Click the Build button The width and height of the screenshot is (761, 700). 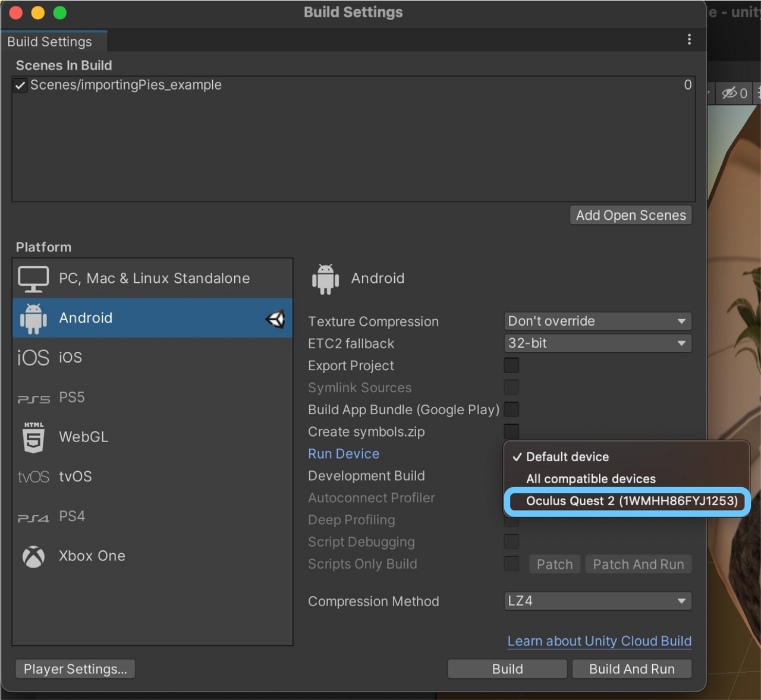coord(507,669)
